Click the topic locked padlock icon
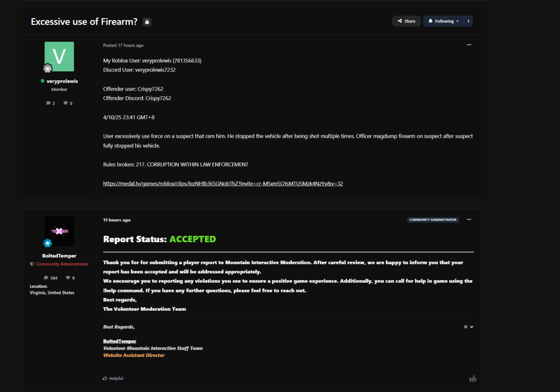This screenshot has width=560, height=392. (x=147, y=22)
